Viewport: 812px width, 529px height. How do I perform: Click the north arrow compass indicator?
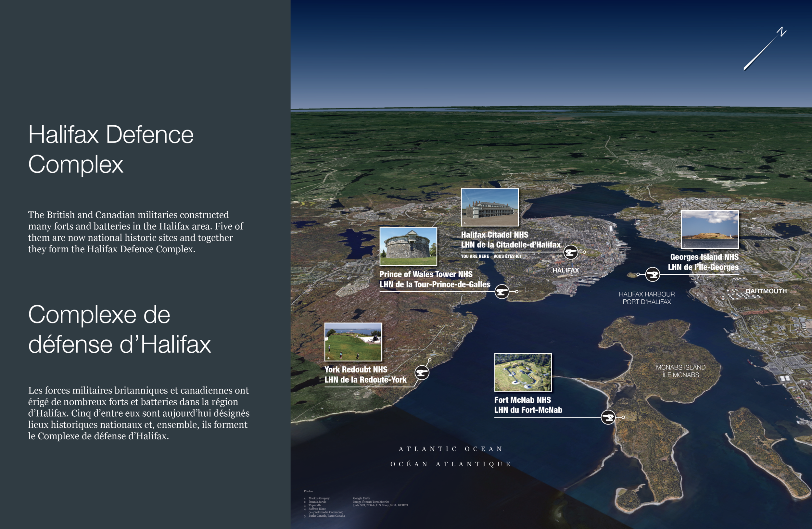765,48
